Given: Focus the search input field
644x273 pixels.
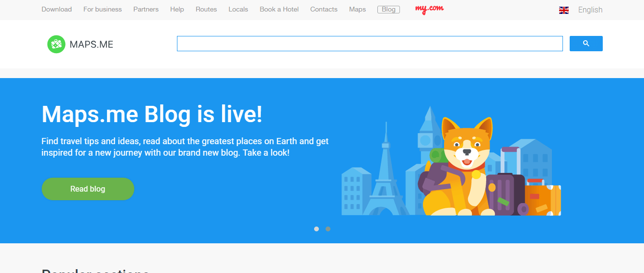Looking at the screenshot, I should pyautogui.click(x=370, y=44).
